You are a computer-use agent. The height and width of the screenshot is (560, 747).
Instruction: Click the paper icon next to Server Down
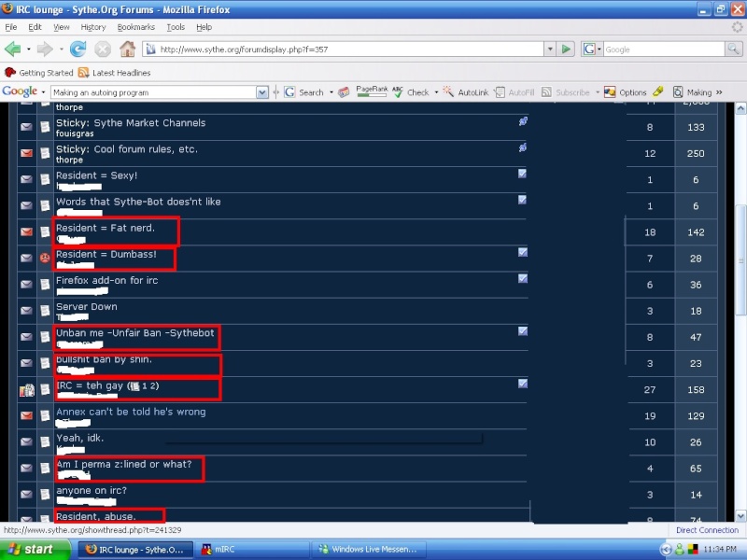tap(45, 311)
